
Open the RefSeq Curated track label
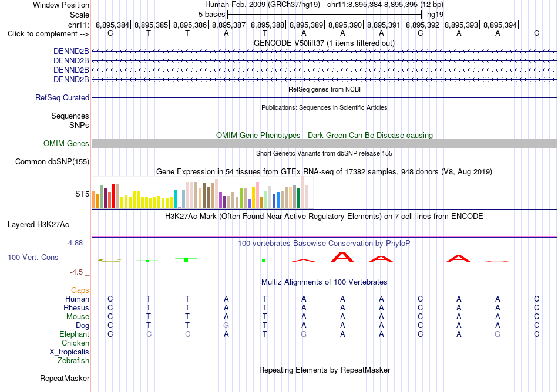pyautogui.click(x=62, y=97)
